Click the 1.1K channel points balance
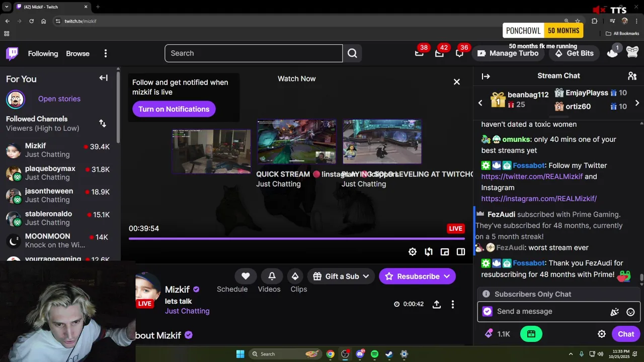 tap(498, 334)
